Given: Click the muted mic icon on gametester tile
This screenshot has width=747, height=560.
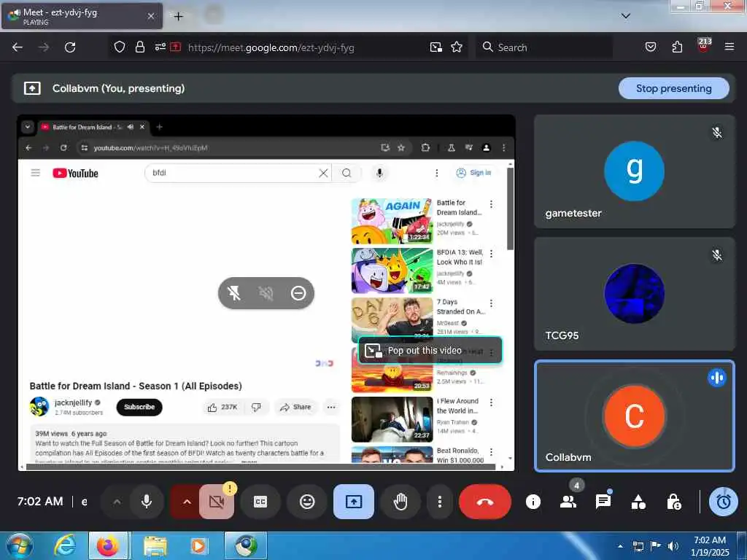Looking at the screenshot, I should 716,133.
